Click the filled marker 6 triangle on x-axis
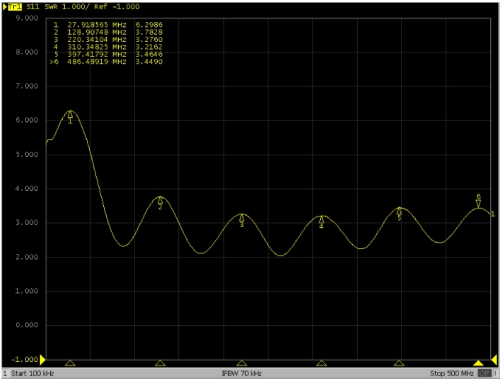 [478, 363]
